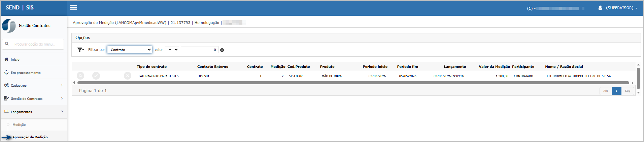The width and height of the screenshot is (644, 142).
Task: Select the 1.500,00 value cell
Action: point(502,76)
